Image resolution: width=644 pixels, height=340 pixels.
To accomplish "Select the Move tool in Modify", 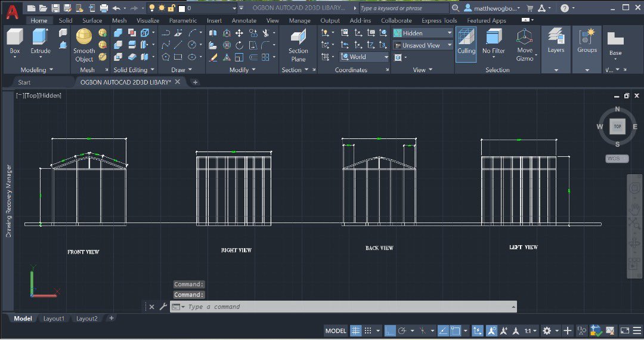I will (239, 33).
